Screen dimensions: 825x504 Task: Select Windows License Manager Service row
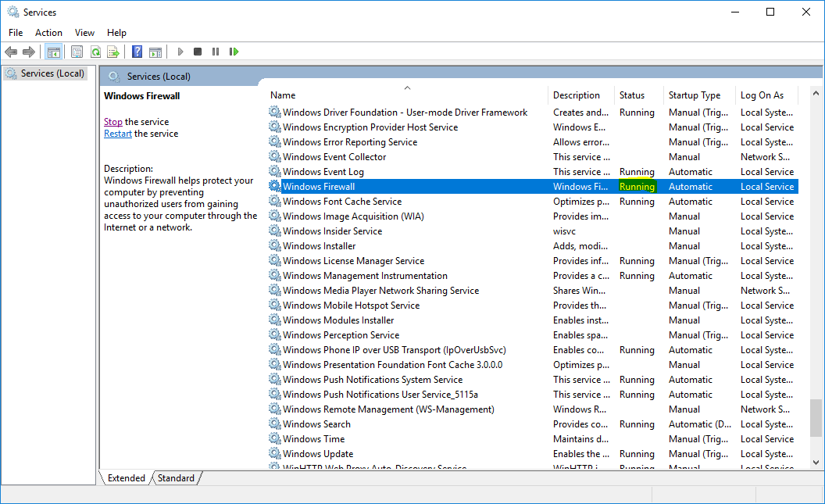[x=533, y=260]
